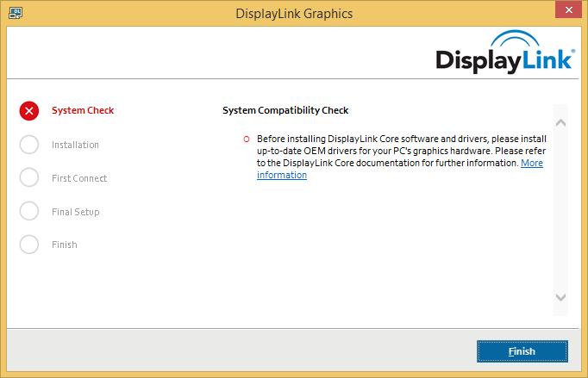Click the OEM drivers warning message text
This screenshot has width=588, height=378.
pyautogui.click(x=401, y=157)
